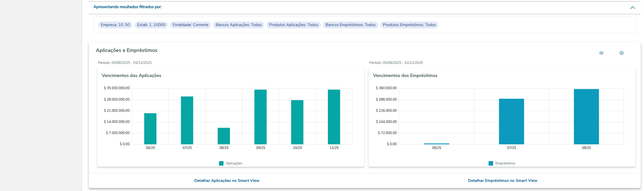This screenshot has height=191, width=644.
Task: Select Produtos Empréstimos: Todos filter chip
Action: (409, 25)
